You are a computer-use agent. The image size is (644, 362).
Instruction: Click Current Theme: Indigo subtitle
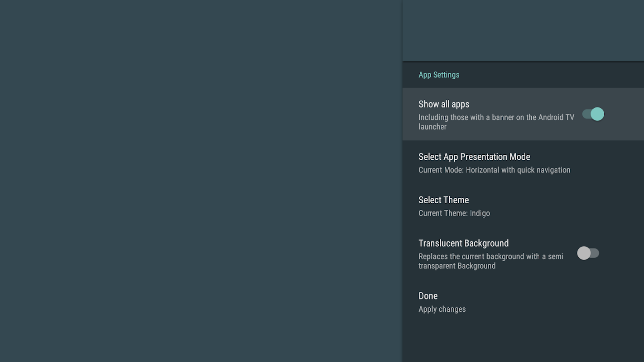point(454,213)
